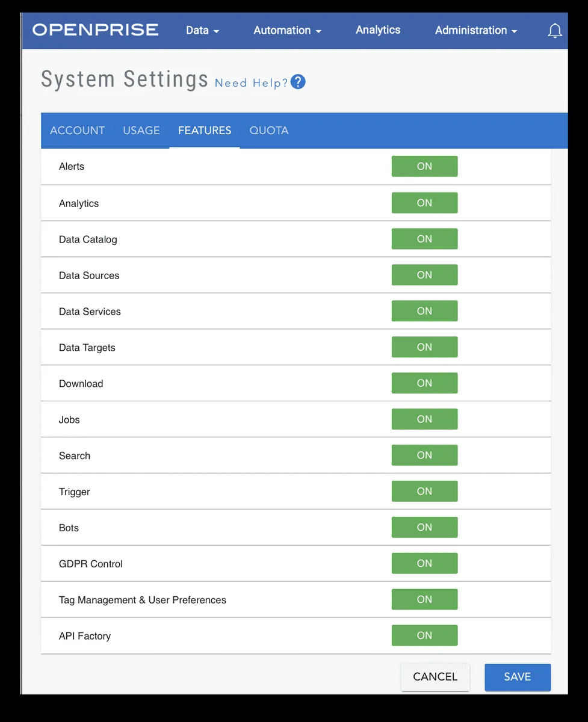Switch to the Usage tab

(x=141, y=131)
